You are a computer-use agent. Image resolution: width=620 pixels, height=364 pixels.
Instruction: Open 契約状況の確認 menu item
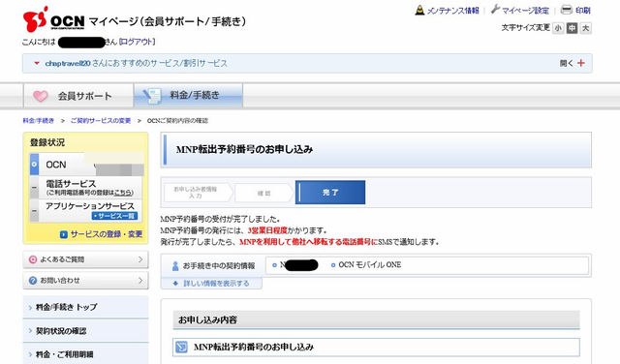click(x=86, y=331)
